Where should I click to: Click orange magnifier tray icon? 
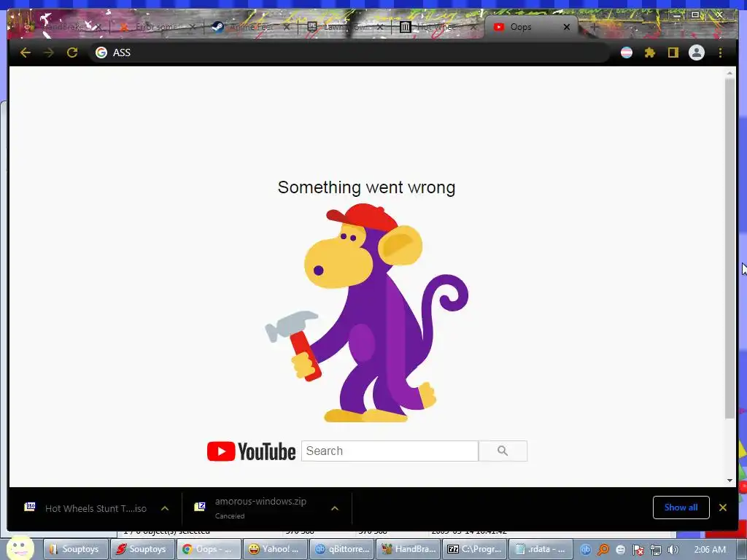pos(603,549)
